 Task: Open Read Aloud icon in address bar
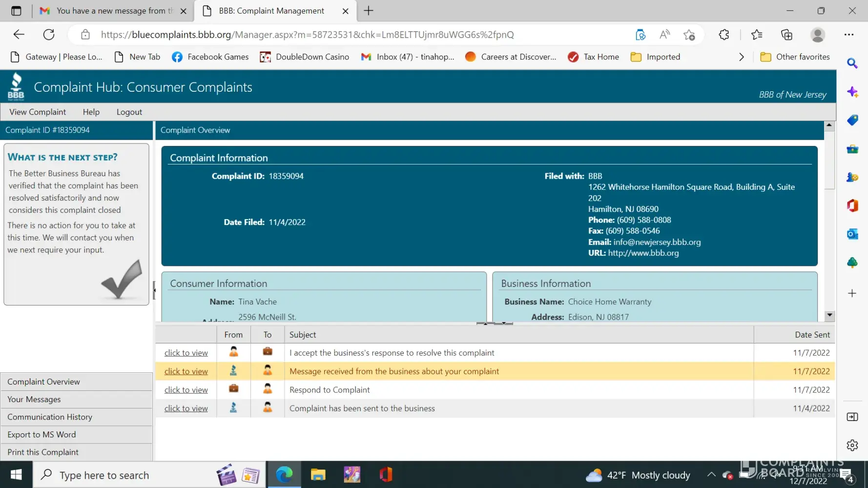click(x=664, y=35)
